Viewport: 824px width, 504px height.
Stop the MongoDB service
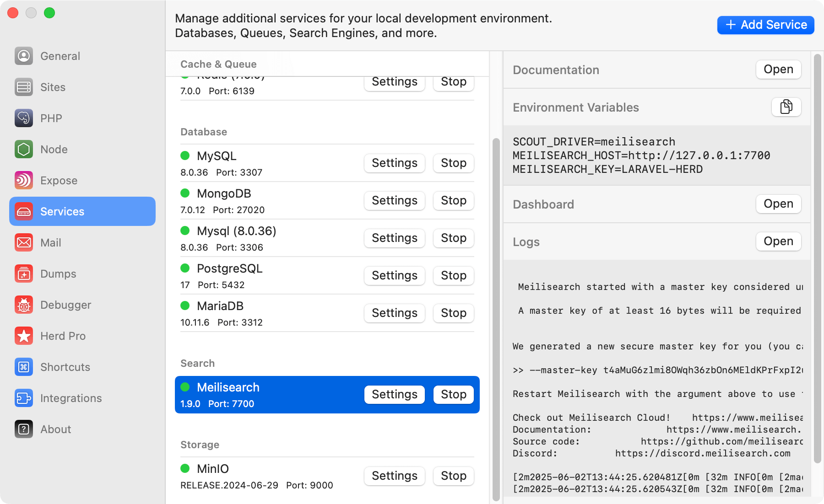[453, 200]
